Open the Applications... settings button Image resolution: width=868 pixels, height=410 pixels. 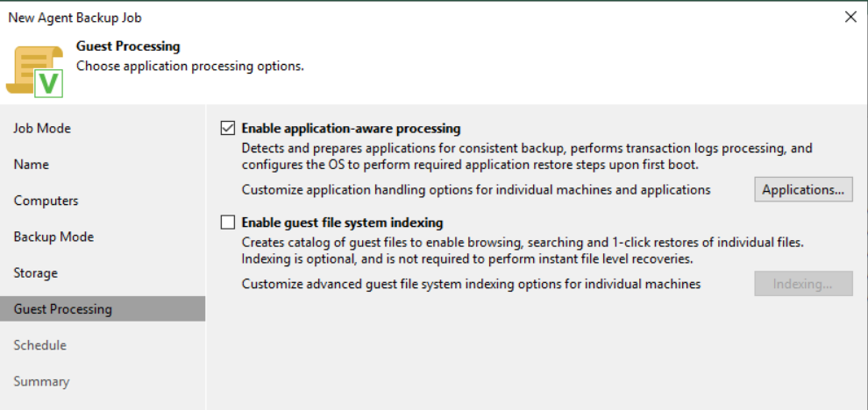click(803, 189)
